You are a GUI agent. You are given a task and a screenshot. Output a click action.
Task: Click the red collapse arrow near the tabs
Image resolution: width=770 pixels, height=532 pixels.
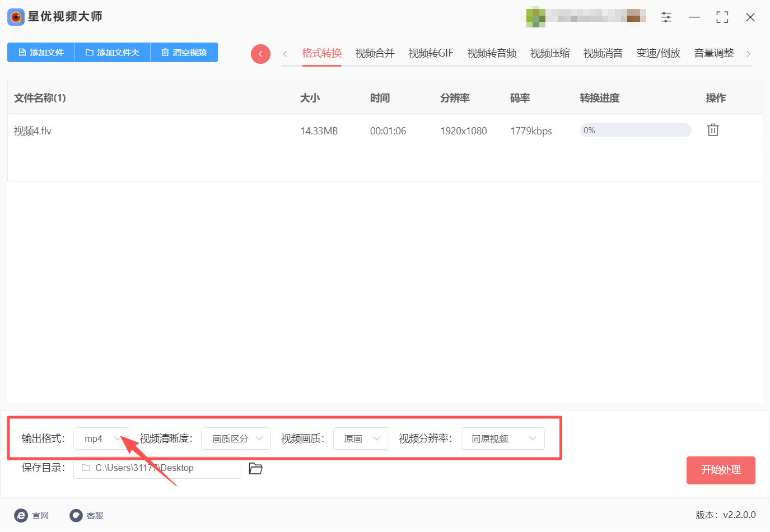pyautogui.click(x=260, y=53)
